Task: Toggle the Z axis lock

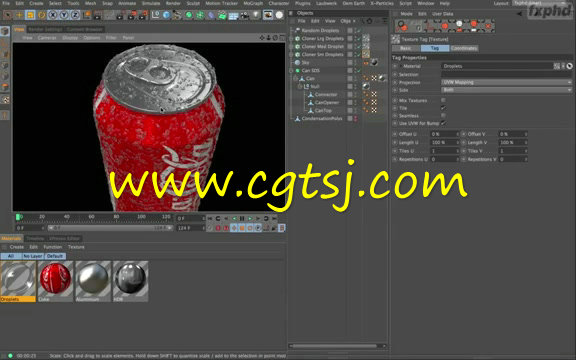Action: 75,15
